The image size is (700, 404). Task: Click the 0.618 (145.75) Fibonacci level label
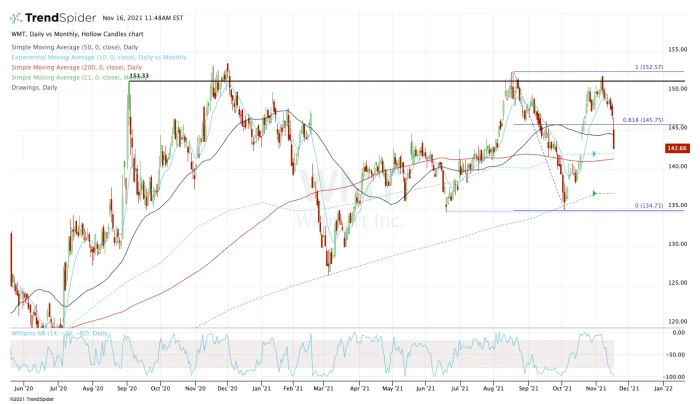click(644, 120)
